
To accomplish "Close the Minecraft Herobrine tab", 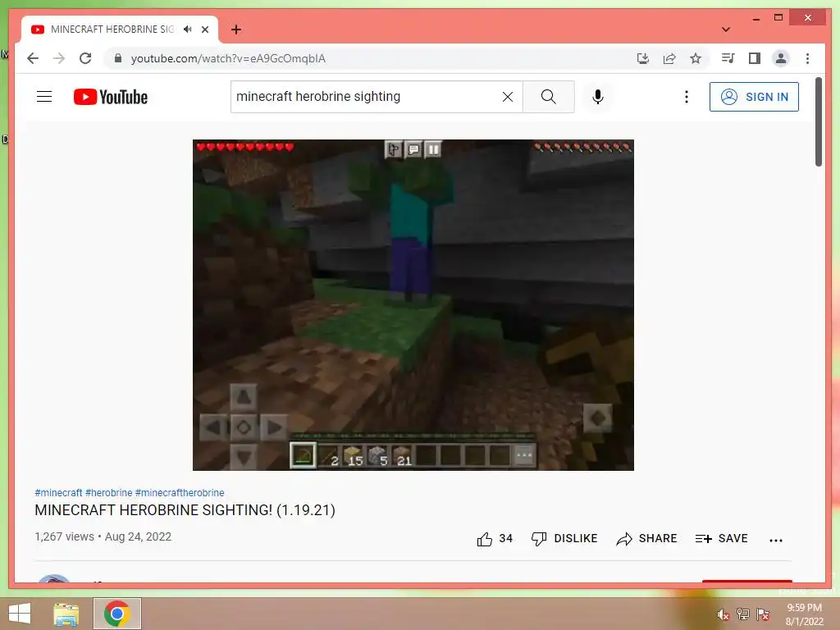I will [x=204, y=30].
